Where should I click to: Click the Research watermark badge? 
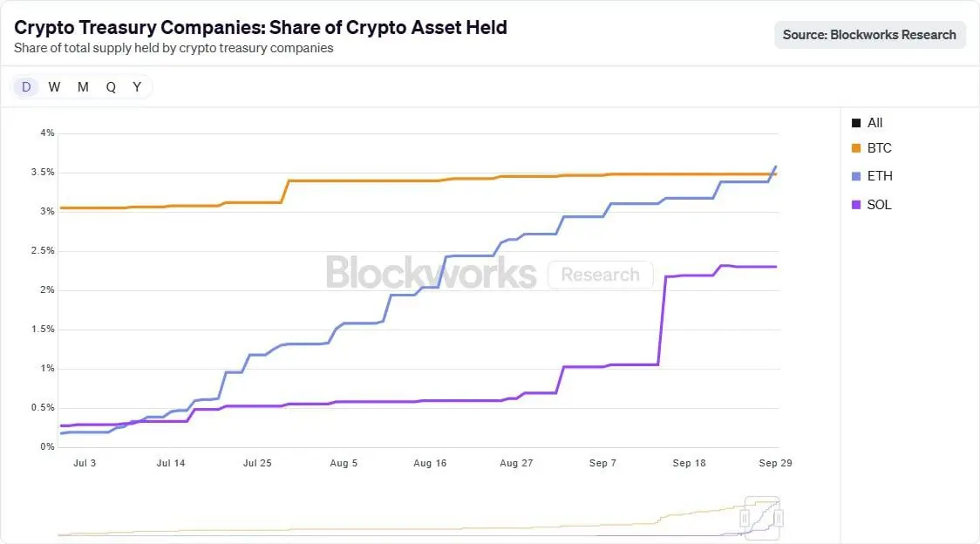pyautogui.click(x=600, y=275)
